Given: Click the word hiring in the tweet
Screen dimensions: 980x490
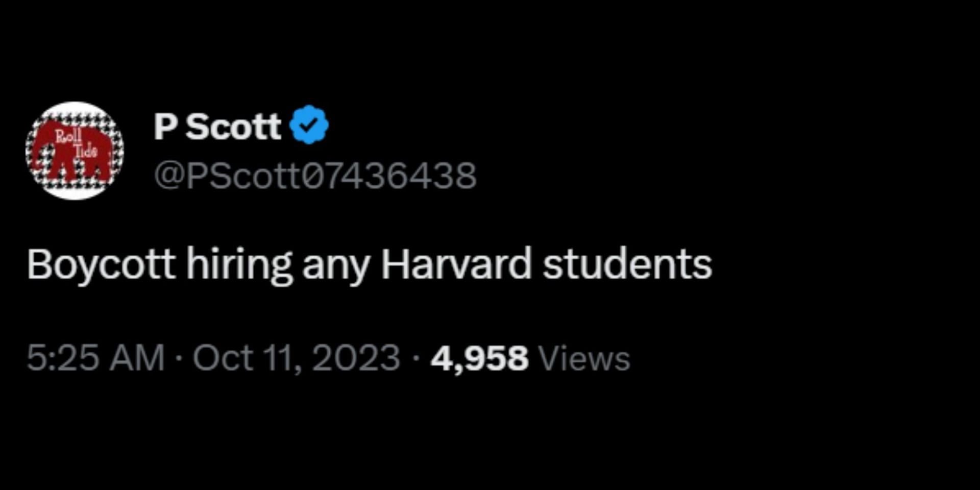Looking at the screenshot, I should [x=239, y=265].
